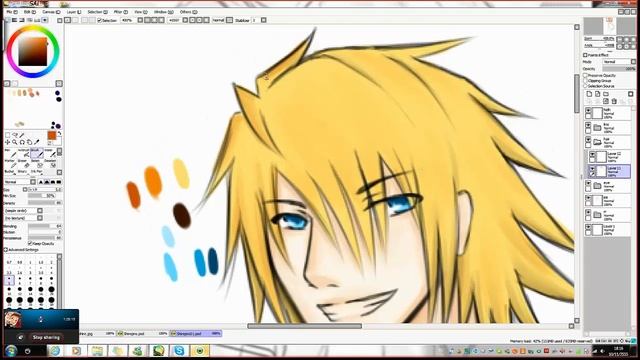Choose the Bucket fill tool
The width and height of the screenshot is (640, 360).
11,172
